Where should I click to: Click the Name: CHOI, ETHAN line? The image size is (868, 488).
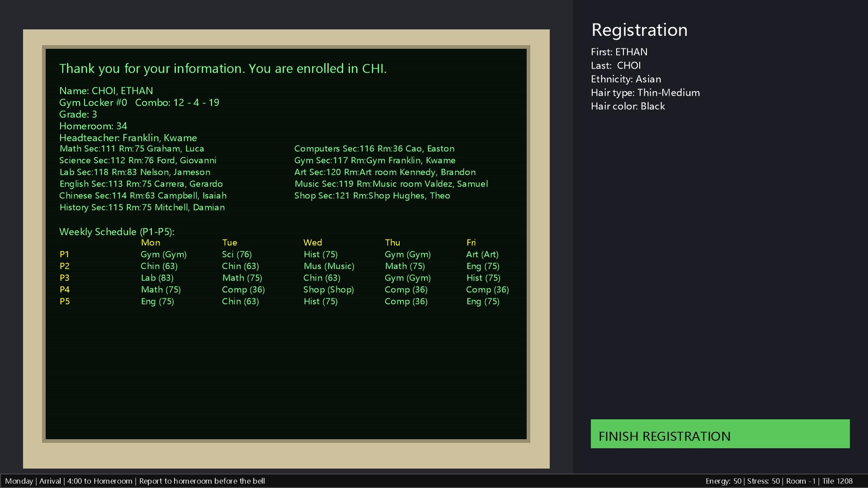click(x=106, y=91)
